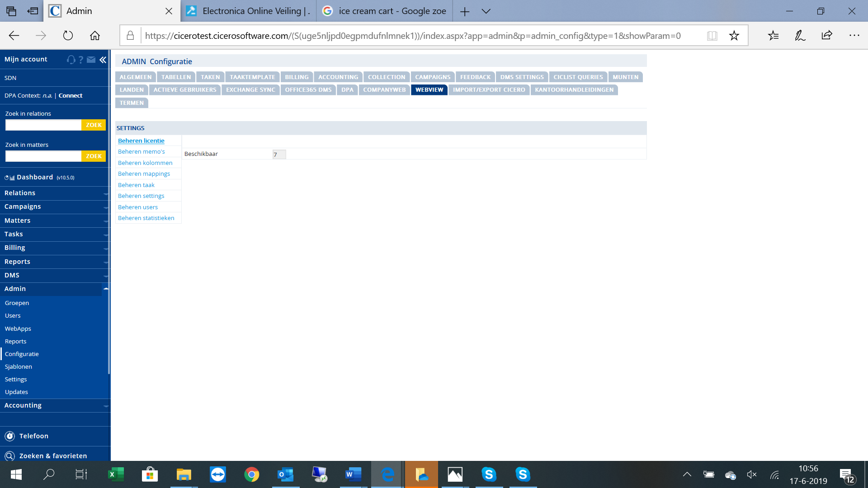Screen dimensions: 868x488
Task: Click the mail envelope icon in sidebar
Action: click(91, 60)
